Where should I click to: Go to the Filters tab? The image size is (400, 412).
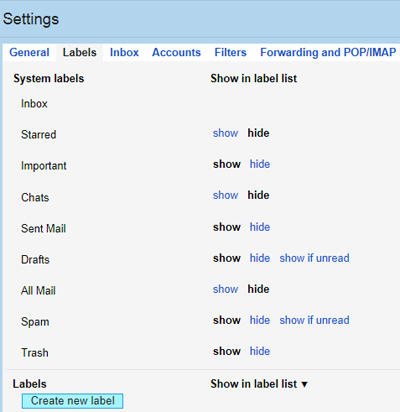230,52
